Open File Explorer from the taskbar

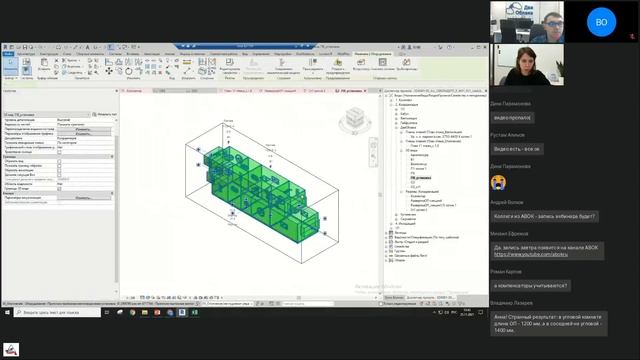pos(144,312)
